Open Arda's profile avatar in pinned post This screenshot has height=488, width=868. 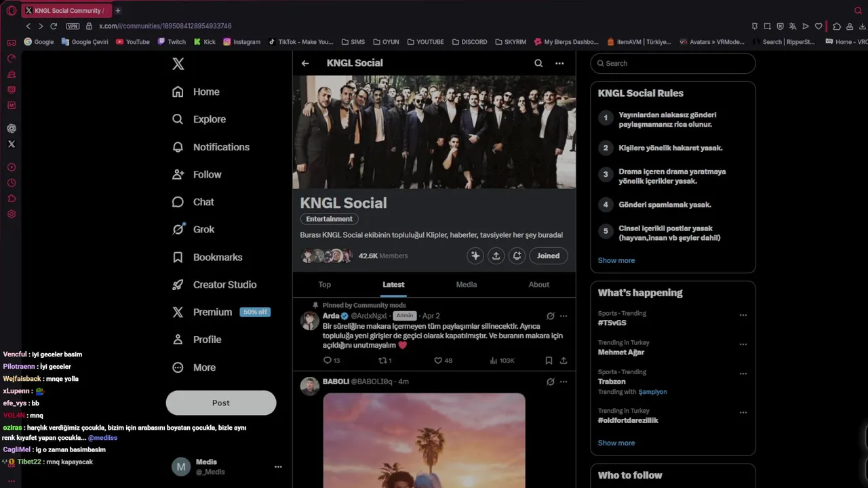tap(310, 321)
